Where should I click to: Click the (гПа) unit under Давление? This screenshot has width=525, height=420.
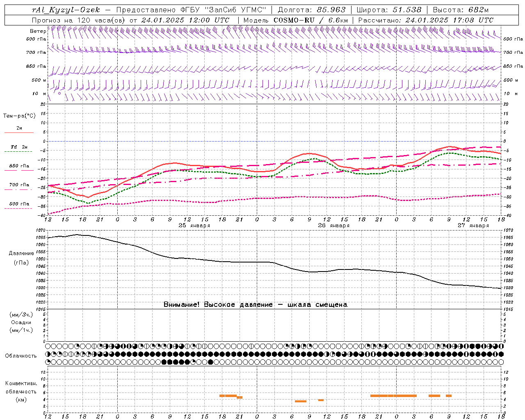21,263
